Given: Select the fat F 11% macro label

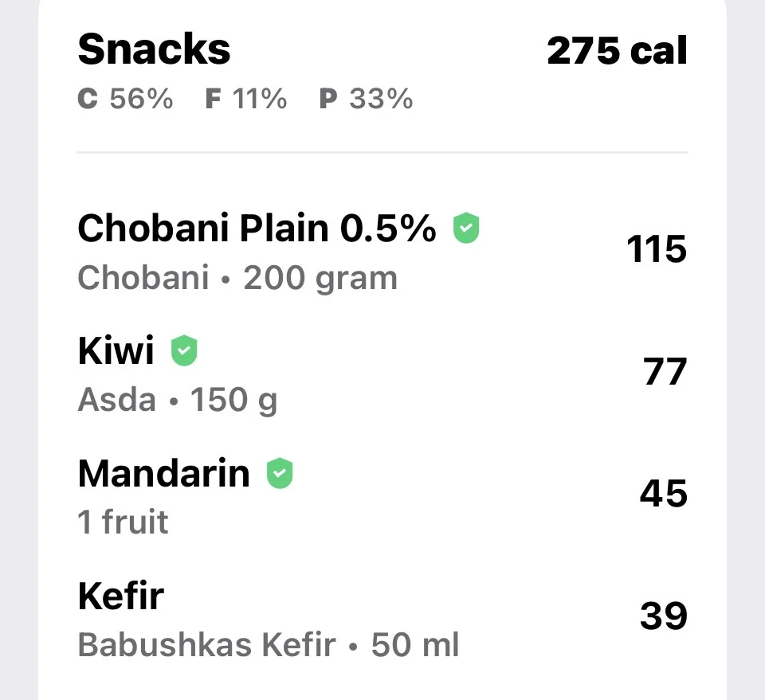Looking at the screenshot, I should pyautogui.click(x=246, y=99).
